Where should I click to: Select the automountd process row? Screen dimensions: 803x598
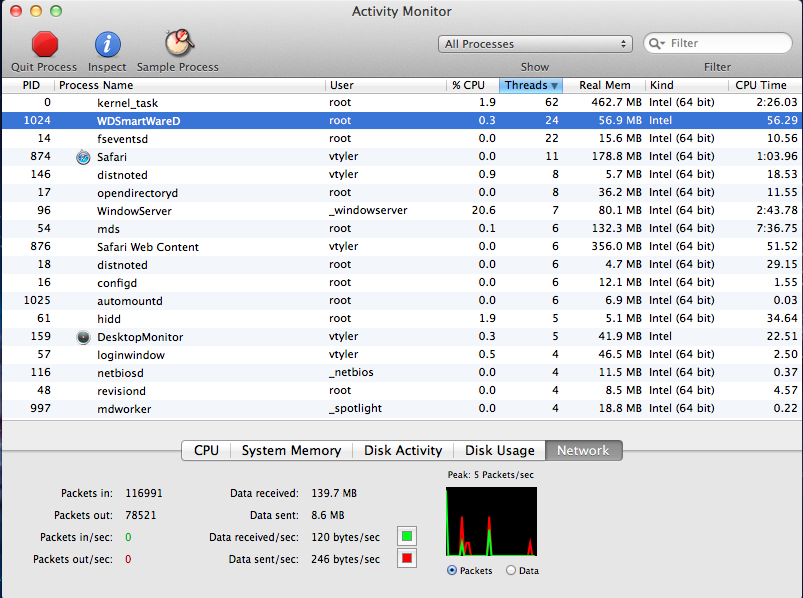tap(402, 301)
